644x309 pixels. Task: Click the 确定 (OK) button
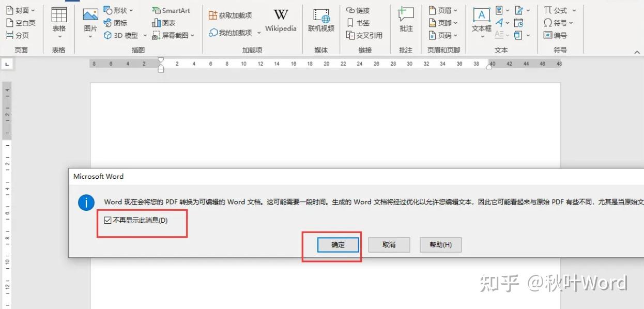[x=338, y=244]
